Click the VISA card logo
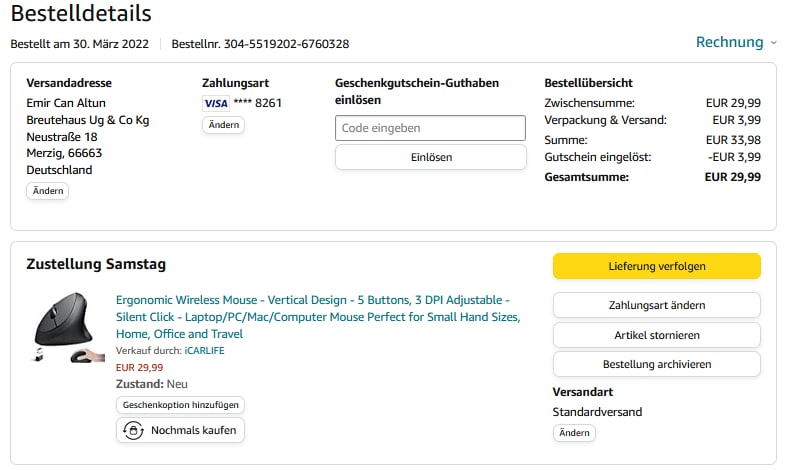This screenshot has width=791, height=470. [x=215, y=103]
